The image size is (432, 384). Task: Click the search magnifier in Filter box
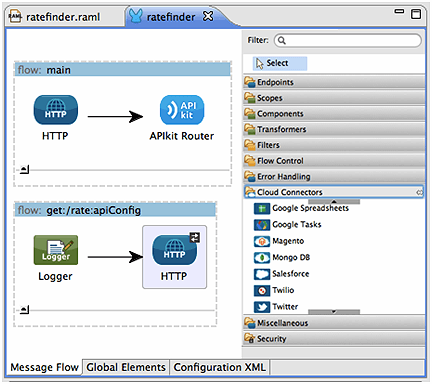point(282,41)
